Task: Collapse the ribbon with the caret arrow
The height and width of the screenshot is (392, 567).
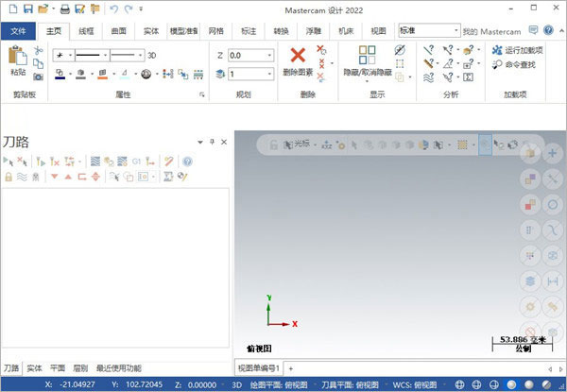Action: coord(561,30)
